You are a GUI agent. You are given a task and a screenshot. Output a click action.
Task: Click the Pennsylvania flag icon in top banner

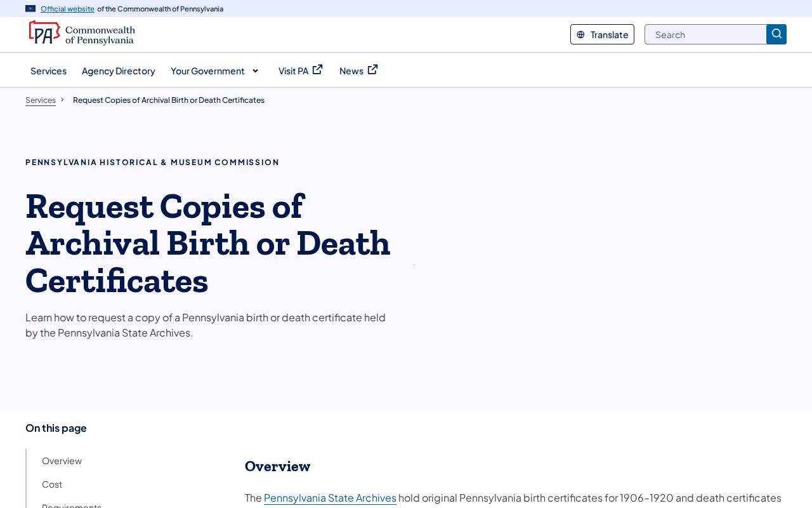(x=30, y=9)
